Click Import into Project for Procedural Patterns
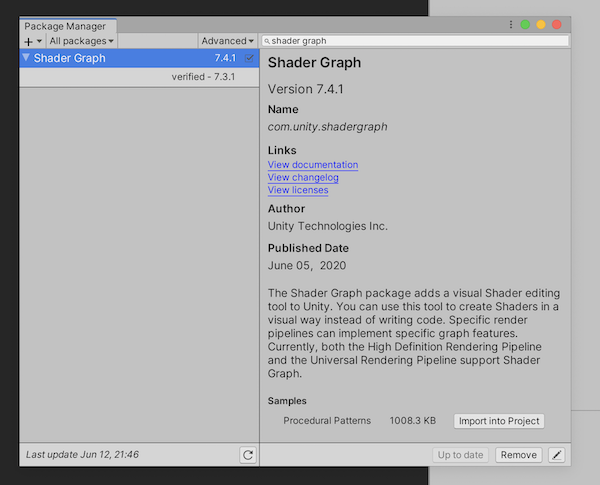Image resolution: width=600 pixels, height=485 pixels. pyautogui.click(x=499, y=421)
